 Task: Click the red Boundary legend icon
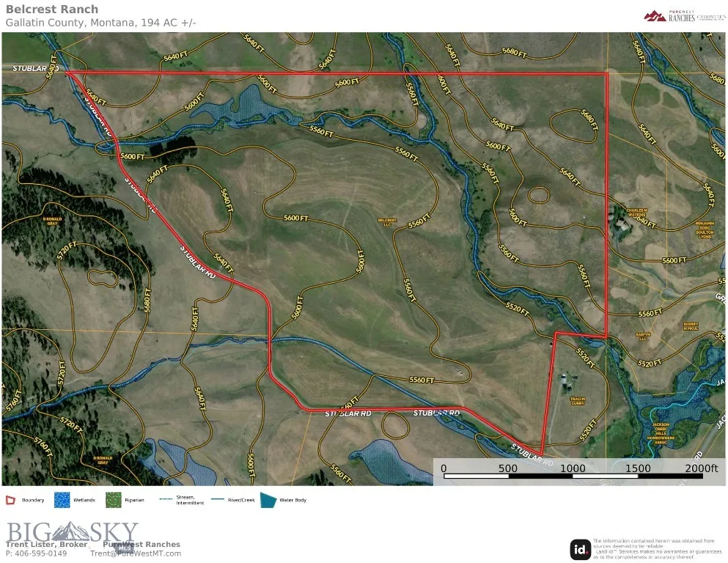tap(10, 500)
